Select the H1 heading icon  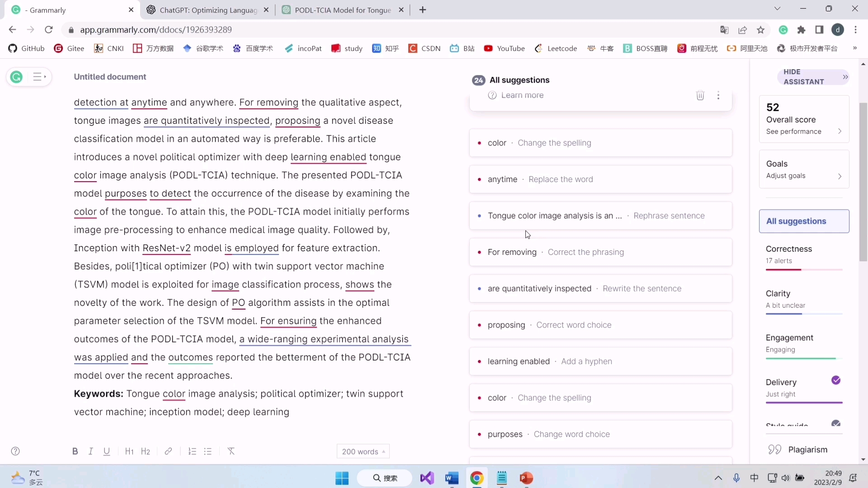tap(130, 451)
